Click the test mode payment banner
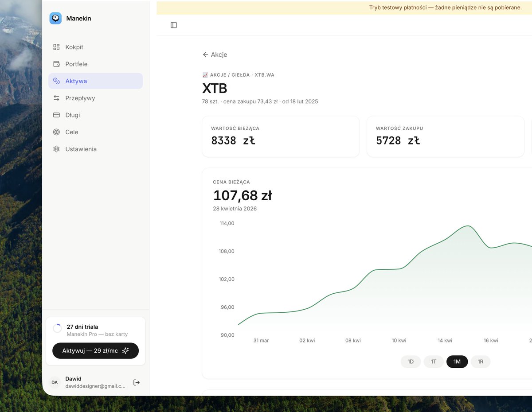The image size is (532, 412). pyautogui.click(x=344, y=8)
